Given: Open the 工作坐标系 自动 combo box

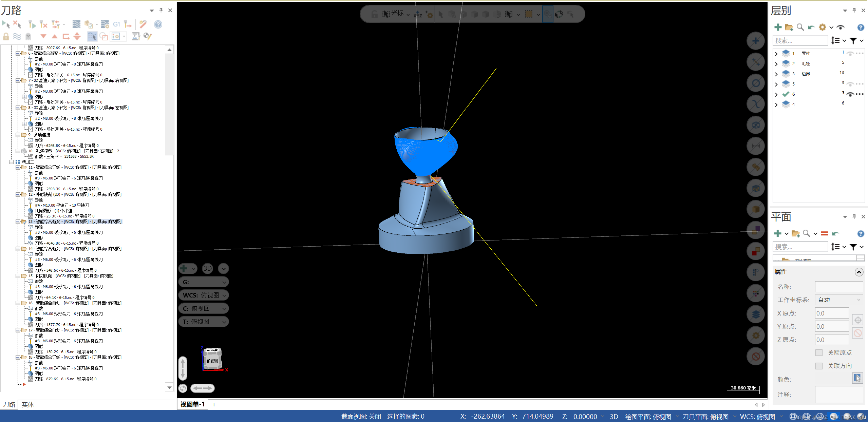Looking at the screenshot, I should tap(839, 300).
